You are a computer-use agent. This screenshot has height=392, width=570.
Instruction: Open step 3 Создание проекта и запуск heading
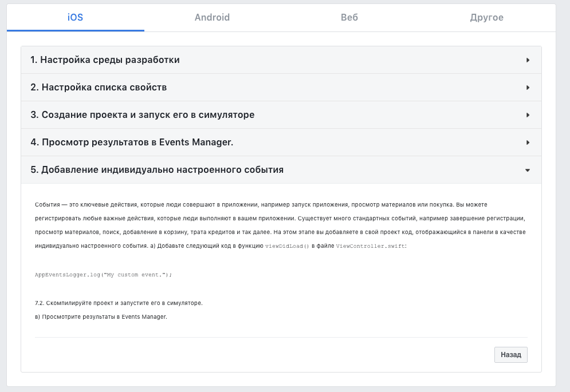pyautogui.click(x=143, y=115)
